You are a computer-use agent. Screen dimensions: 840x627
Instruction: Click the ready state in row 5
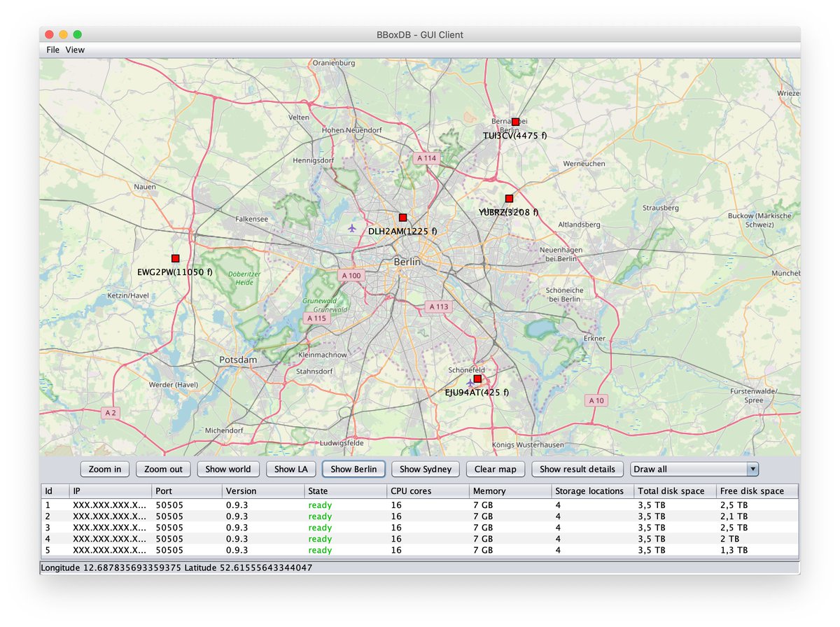pos(320,550)
